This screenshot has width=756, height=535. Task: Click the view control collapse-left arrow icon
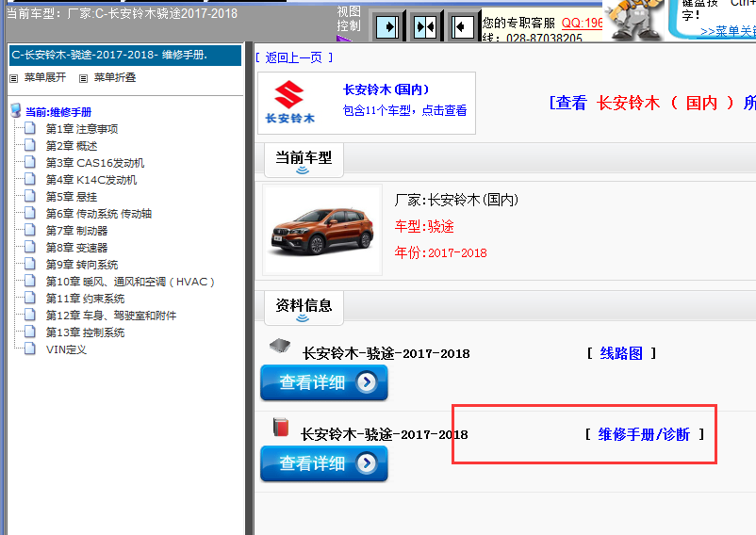coord(463,27)
